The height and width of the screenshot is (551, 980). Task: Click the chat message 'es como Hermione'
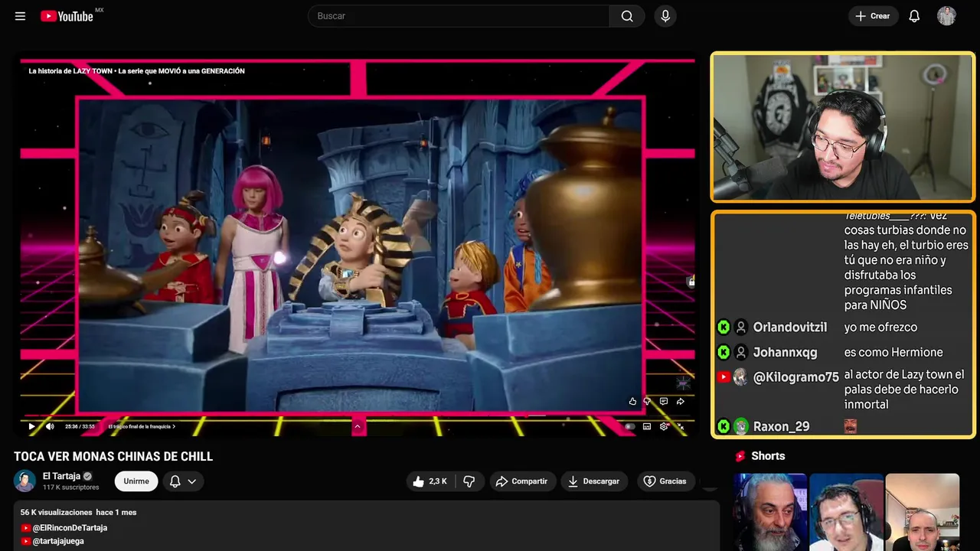tap(893, 352)
